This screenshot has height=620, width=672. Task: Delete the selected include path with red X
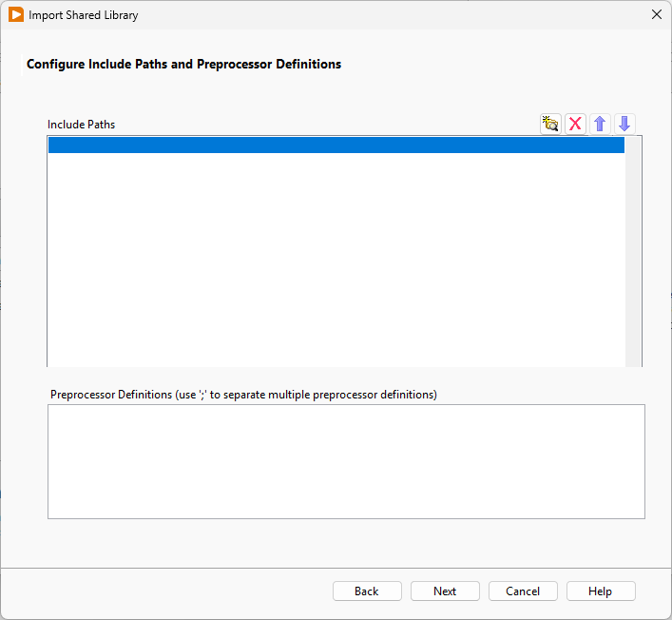(575, 124)
